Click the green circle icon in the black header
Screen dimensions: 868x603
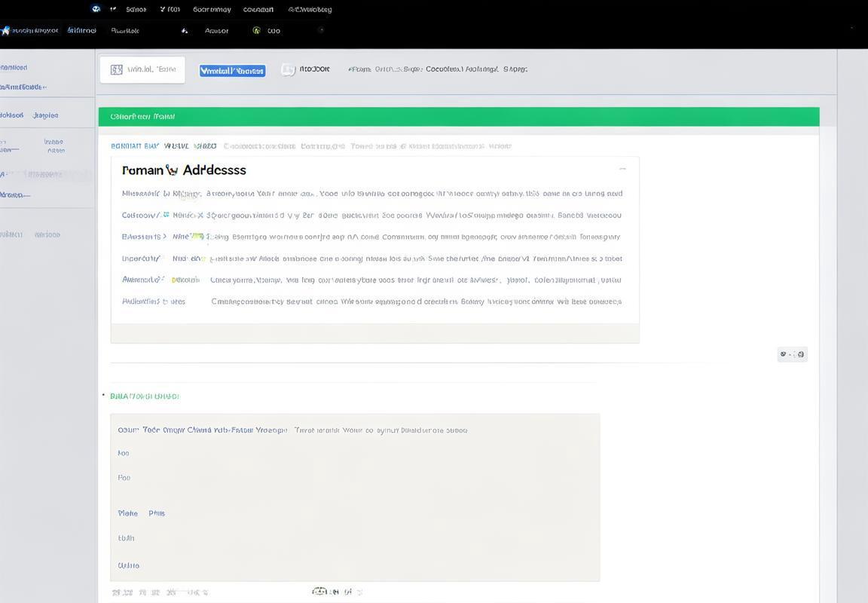pos(256,31)
